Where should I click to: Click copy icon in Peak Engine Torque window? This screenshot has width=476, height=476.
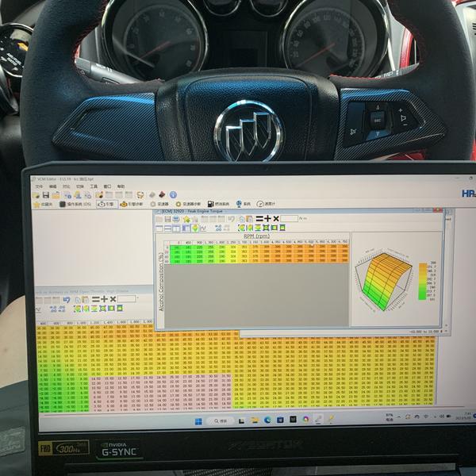242,219
